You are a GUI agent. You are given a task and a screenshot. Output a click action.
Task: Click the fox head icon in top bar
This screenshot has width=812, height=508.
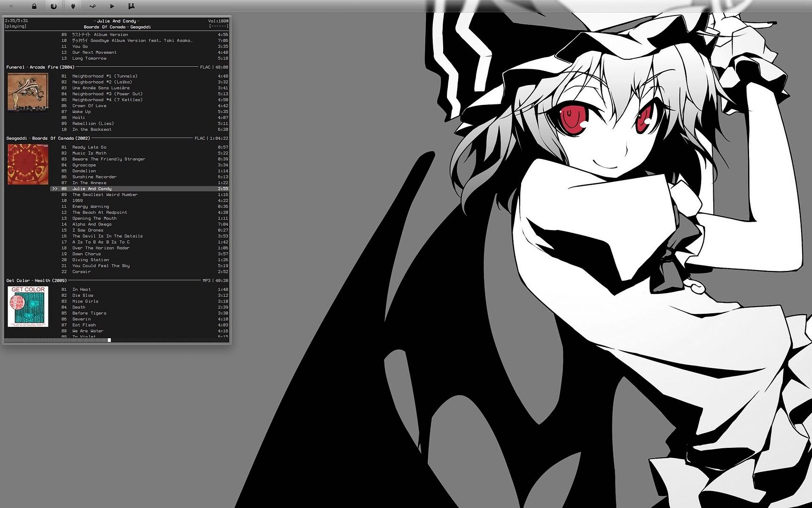(73, 6)
